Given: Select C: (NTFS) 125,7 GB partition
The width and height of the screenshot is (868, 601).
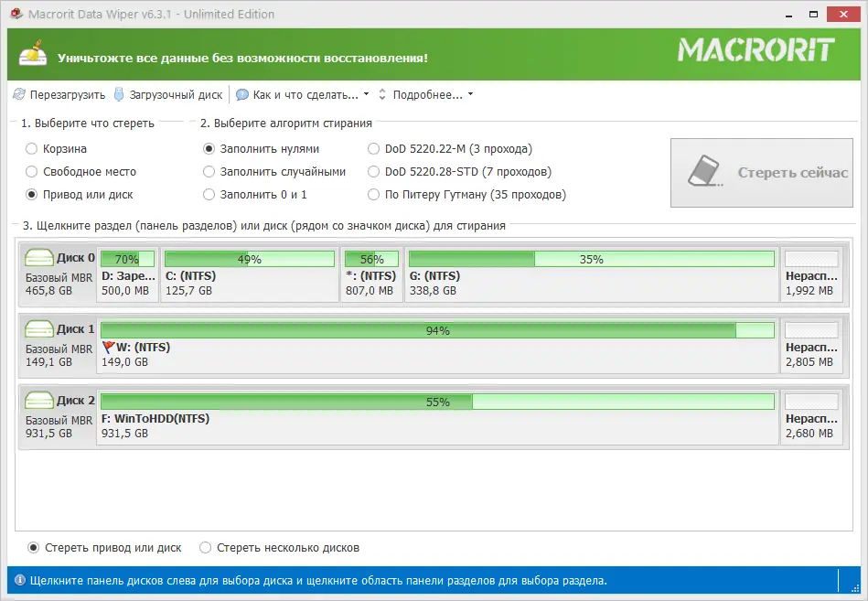Looking at the screenshot, I should [x=250, y=275].
